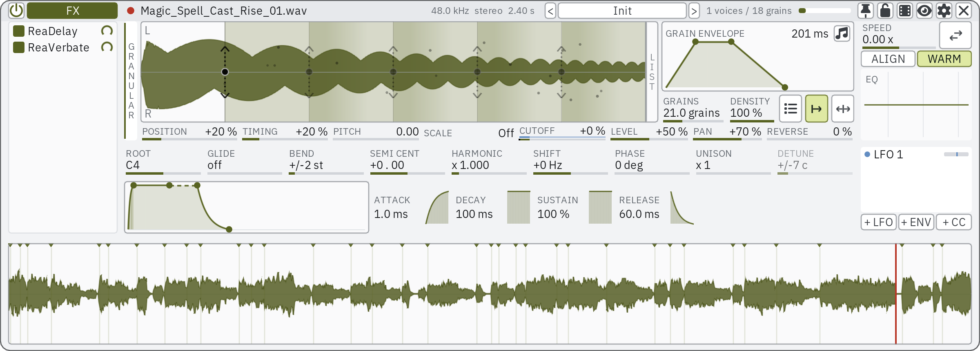This screenshot has width=980, height=351.
Task: Click the pin window icon
Action: pos(866,11)
